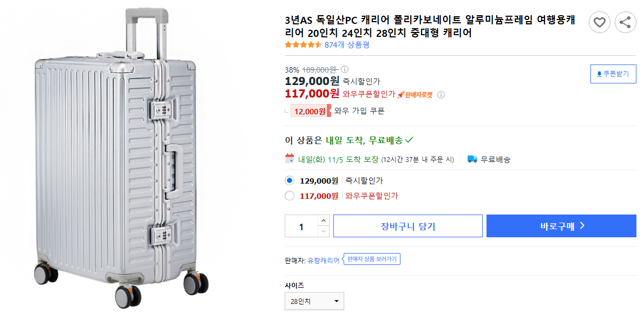
Task: Click the calendar icon next to the delivery date
Action: click(x=289, y=159)
